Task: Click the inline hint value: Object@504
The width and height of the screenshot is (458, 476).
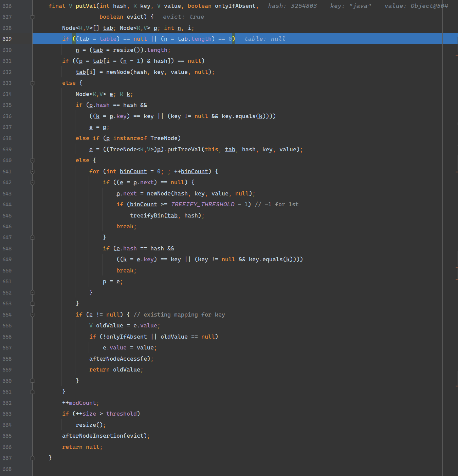Action: [x=416, y=6]
